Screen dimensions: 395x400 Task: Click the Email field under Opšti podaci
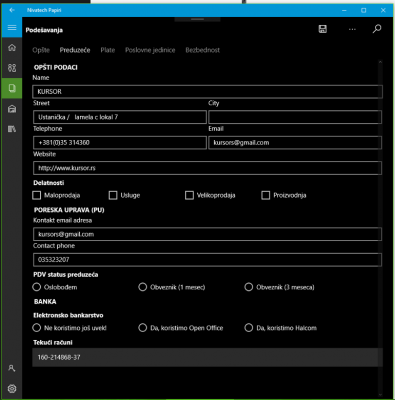point(295,143)
